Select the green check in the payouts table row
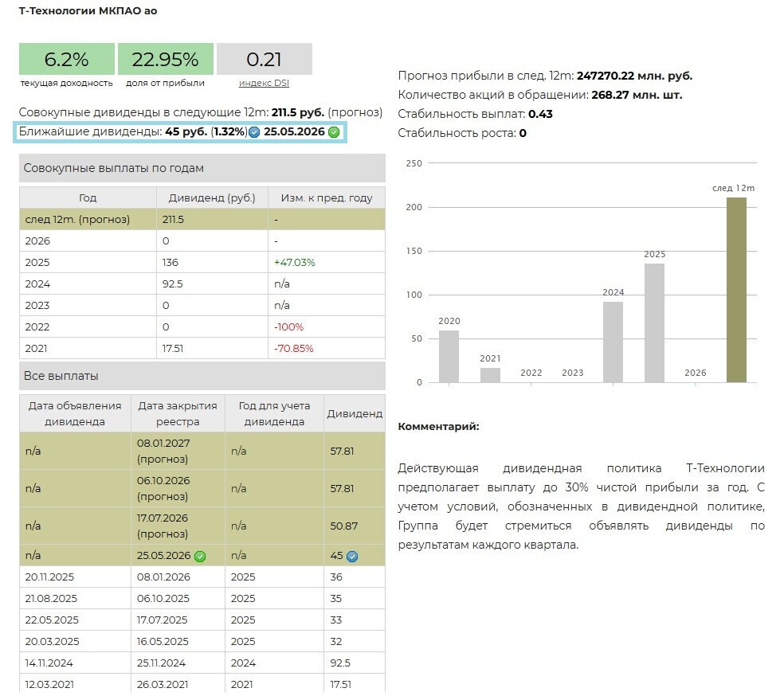This screenshot has height=696, width=784. click(x=200, y=556)
